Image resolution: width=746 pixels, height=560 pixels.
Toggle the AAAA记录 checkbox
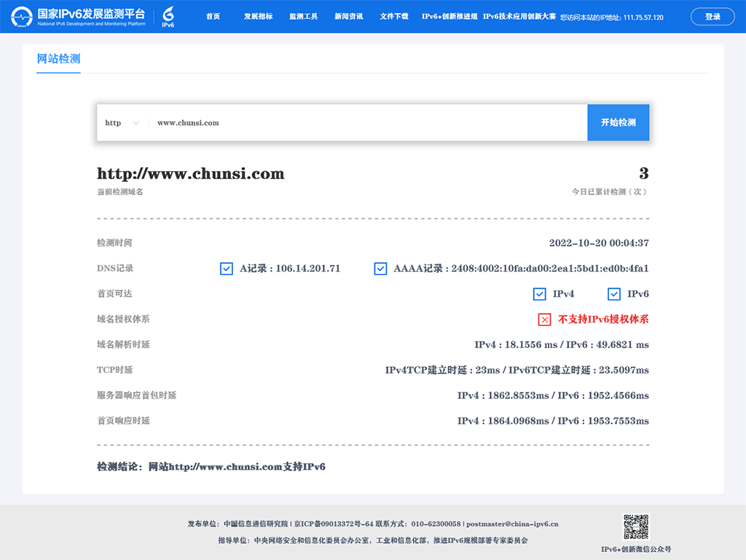pos(380,269)
